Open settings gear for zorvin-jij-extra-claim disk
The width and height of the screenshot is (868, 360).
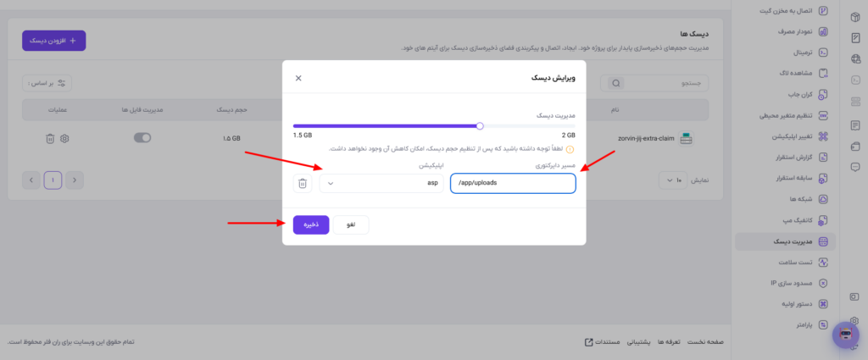(x=64, y=138)
